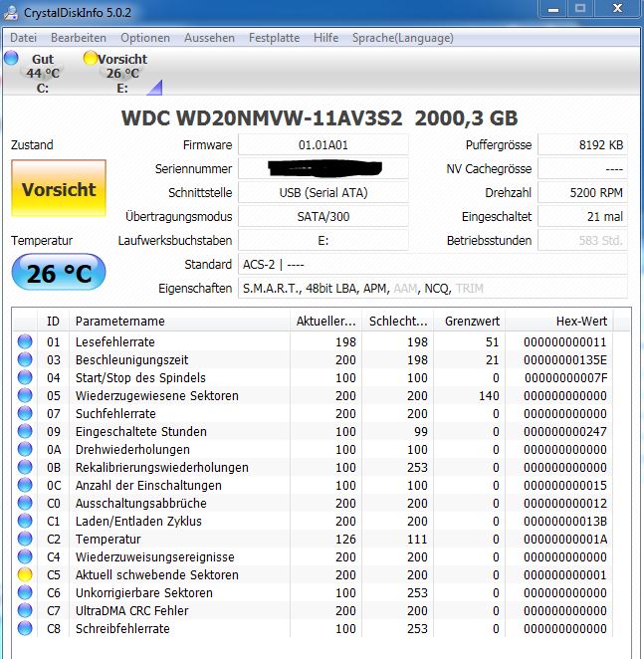This screenshot has height=659, width=644.
Task: Click the Puffergrösse value 8192 KB
Action: pos(582,145)
